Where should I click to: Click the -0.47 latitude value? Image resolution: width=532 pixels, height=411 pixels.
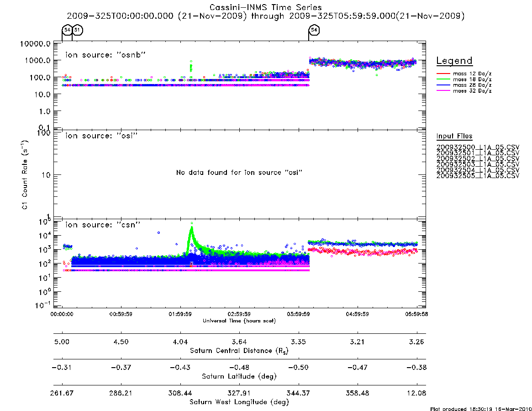click(x=357, y=368)
